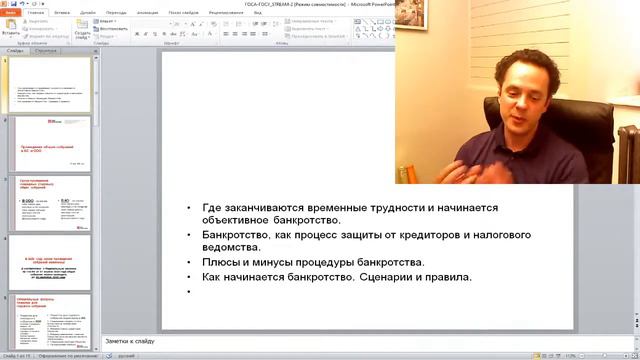640x360 pixels.
Task: Click the Cut (Вырезать) button
Action: [36, 21]
